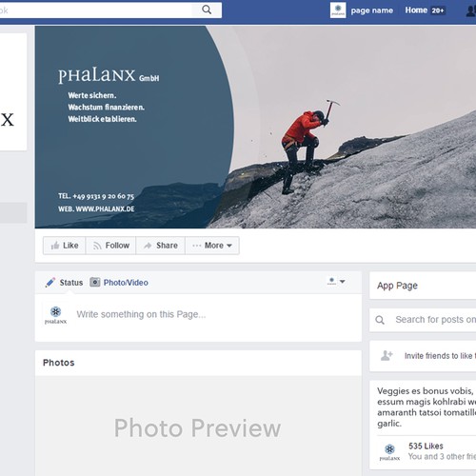This screenshot has height=476, width=476.
Task: Click the magnifier icon in posts search box
Action: (x=380, y=320)
